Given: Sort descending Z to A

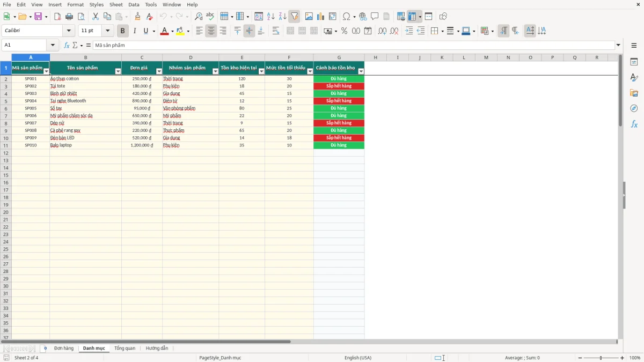Looking at the screenshot, I should 283,17.
